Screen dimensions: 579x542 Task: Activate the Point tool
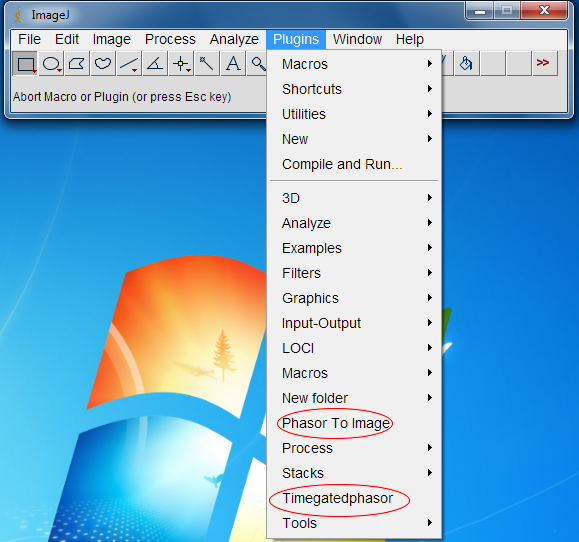pos(181,64)
